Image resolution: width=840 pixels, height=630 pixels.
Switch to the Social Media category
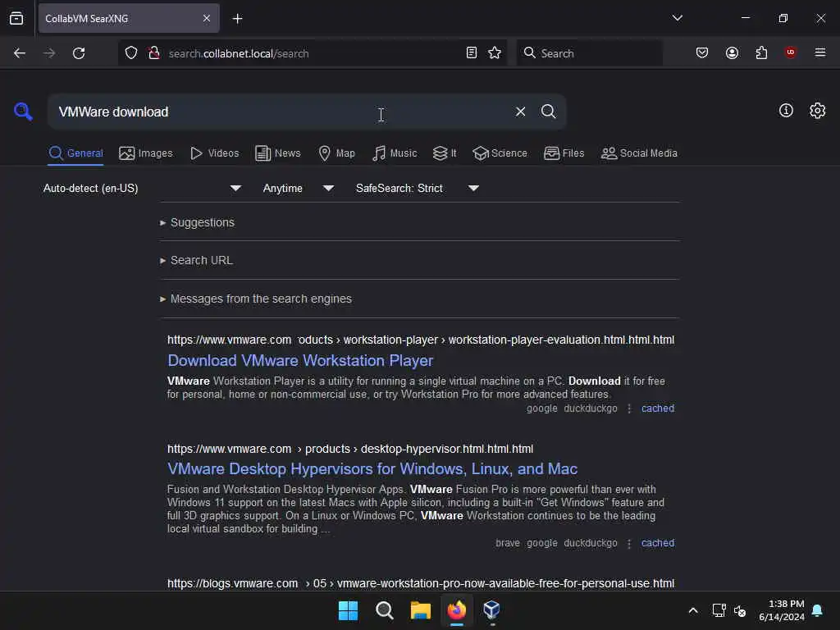click(x=638, y=153)
